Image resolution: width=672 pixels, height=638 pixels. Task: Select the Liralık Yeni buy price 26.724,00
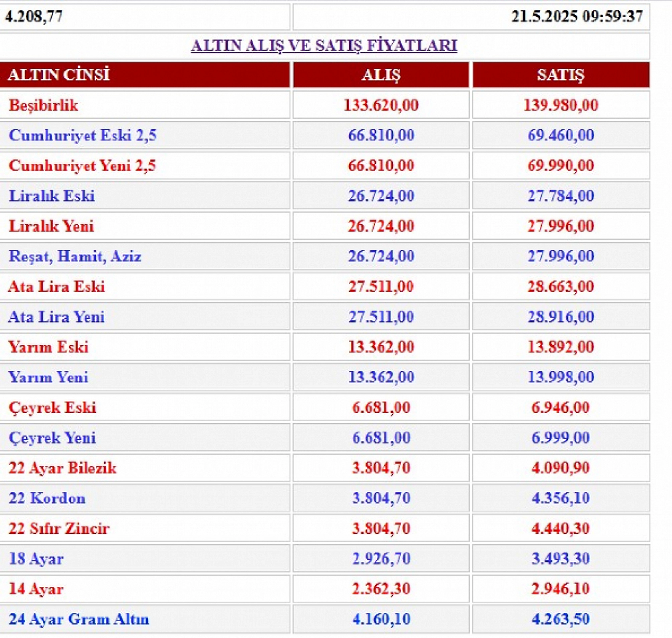pos(381,226)
